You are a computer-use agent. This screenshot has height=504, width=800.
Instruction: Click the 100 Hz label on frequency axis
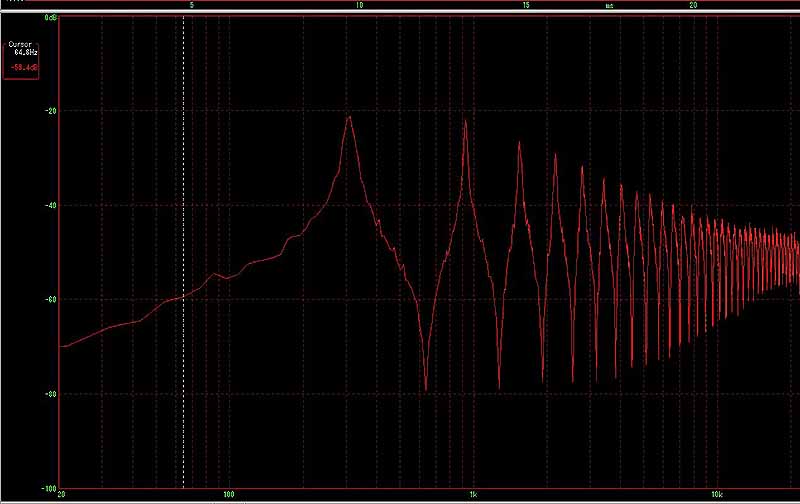pos(229,495)
